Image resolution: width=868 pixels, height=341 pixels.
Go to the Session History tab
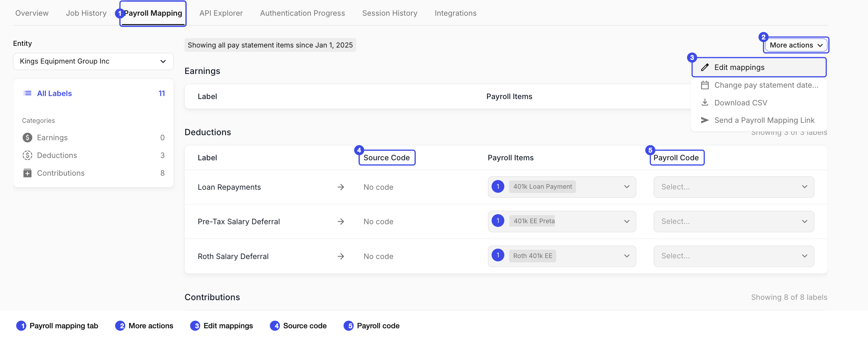(x=389, y=13)
